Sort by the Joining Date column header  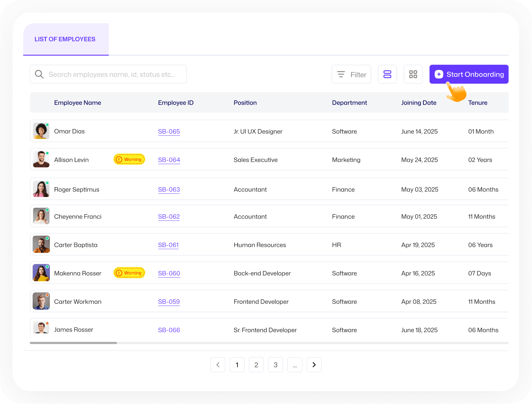pyautogui.click(x=419, y=102)
